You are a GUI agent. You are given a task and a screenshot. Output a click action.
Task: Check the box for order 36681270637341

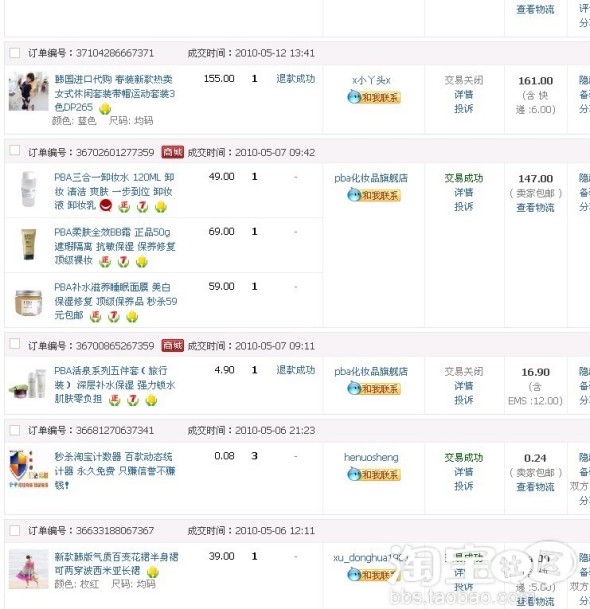pyautogui.click(x=14, y=430)
